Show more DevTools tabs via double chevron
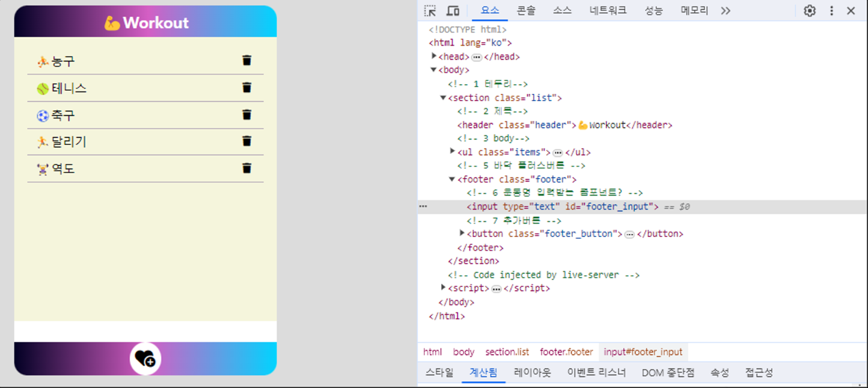The image size is (868, 388). click(x=726, y=11)
